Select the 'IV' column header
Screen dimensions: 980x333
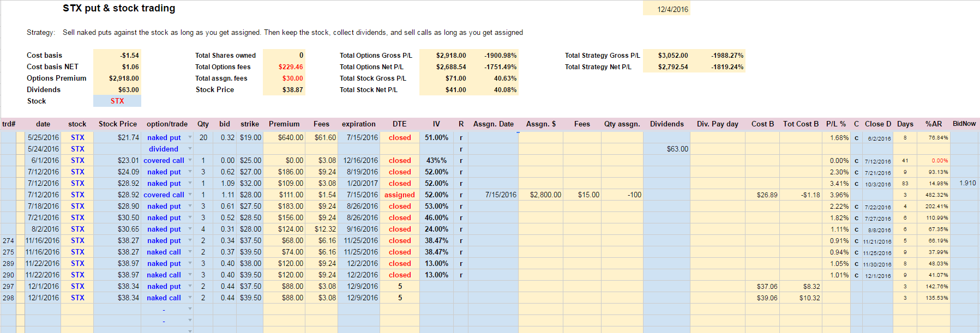(436, 124)
